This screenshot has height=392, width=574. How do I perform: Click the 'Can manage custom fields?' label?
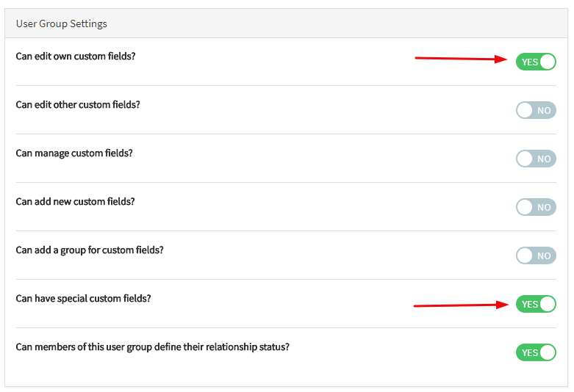tap(74, 153)
